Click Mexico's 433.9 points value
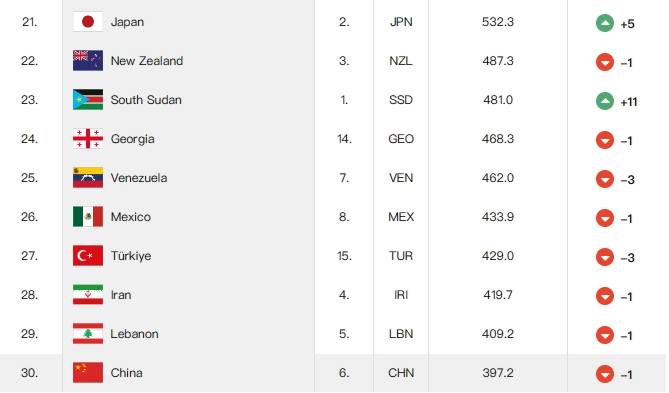The height and width of the screenshot is (393, 669). click(x=498, y=217)
